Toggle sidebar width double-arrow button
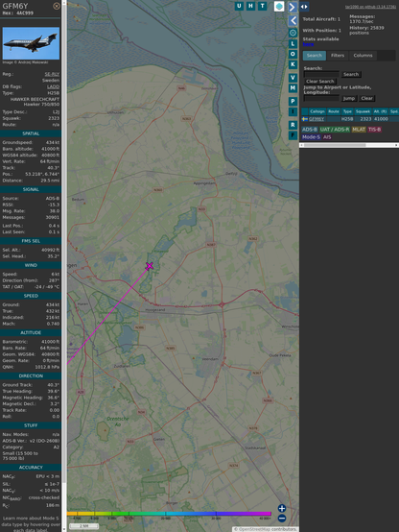Screen dimensions: 399x532 pyautogui.click(x=304, y=7)
